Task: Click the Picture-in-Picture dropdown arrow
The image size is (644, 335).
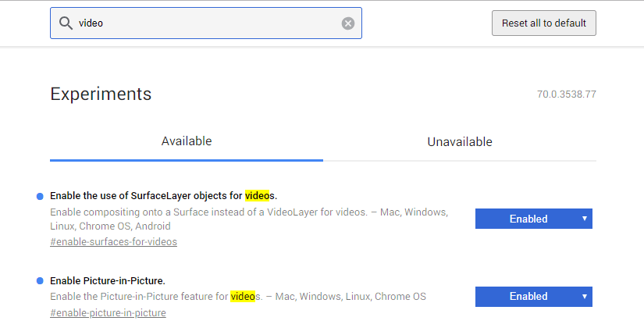Action: click(x=584, y=296)
